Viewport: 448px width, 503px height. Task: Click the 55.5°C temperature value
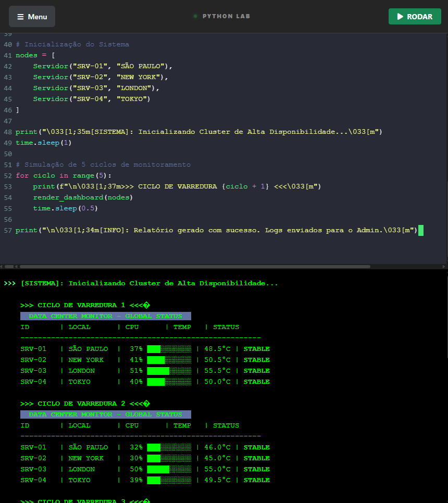(218, 371)
